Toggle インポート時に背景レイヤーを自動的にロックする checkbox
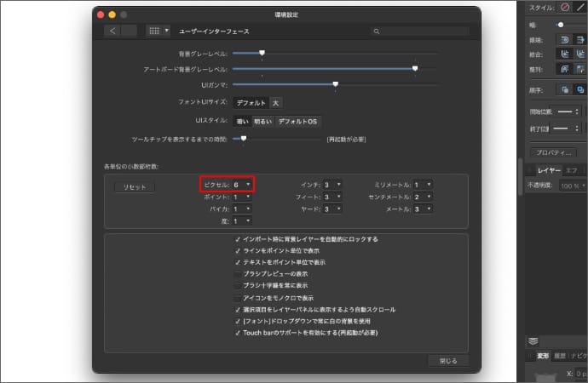This screenshot has height=383, width=588. (x=238, y=239)
